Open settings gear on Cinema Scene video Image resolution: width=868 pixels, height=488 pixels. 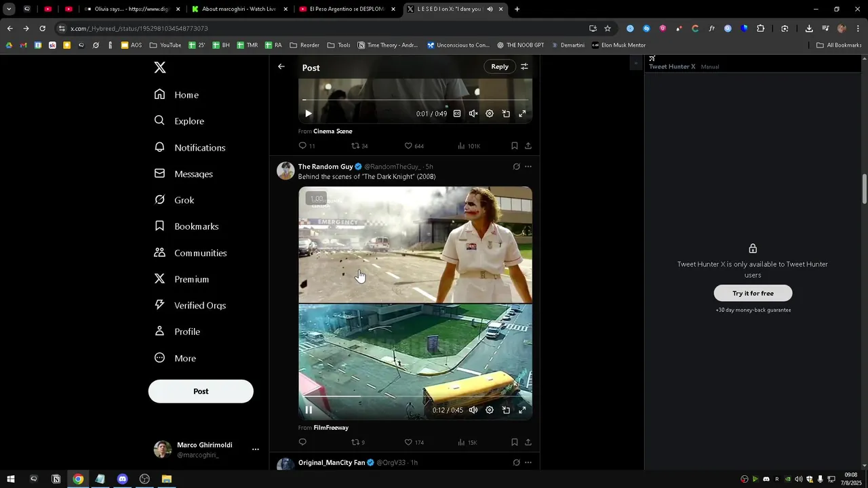490,114
